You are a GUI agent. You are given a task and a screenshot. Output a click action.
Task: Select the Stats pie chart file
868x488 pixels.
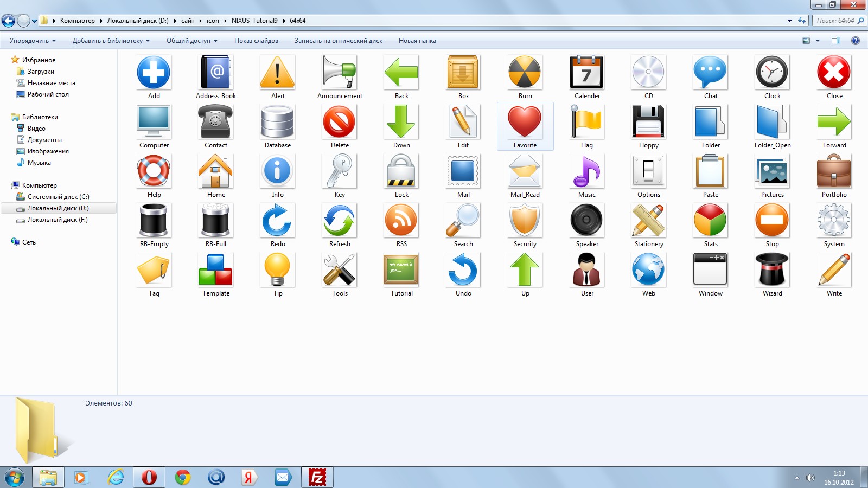pos(711,226)
